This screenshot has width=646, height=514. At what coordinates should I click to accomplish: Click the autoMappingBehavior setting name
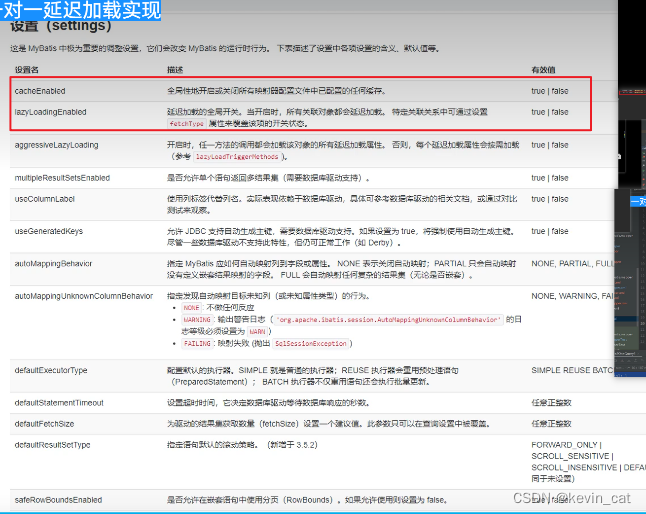54,264
